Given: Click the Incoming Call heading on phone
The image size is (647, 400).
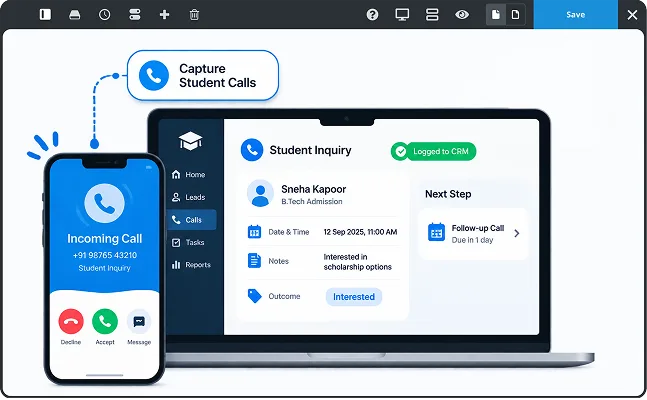Looking at the screenshot, I should 104,239.
